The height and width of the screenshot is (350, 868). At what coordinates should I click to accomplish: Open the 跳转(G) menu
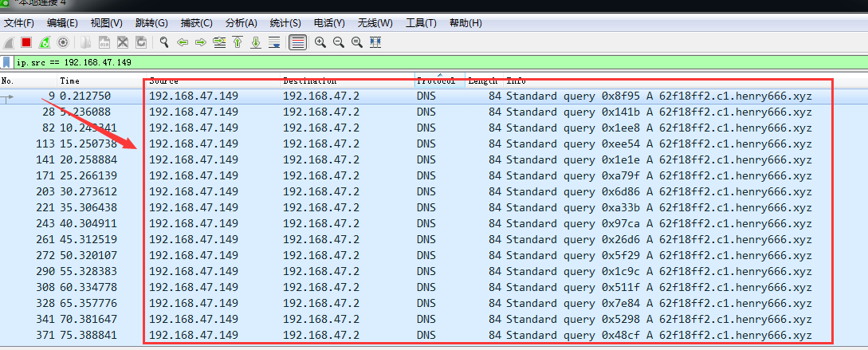click(151, 23)
